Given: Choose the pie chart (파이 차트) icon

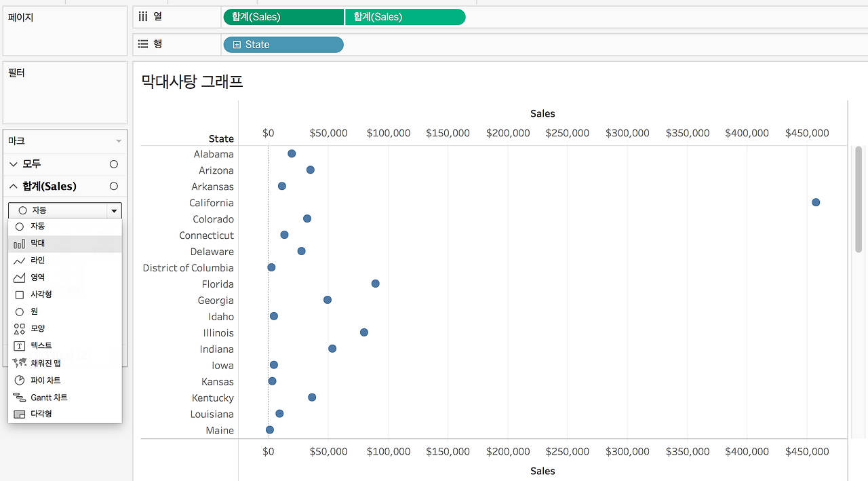Looking at the screenshot, I should click(x=20, y=381).
